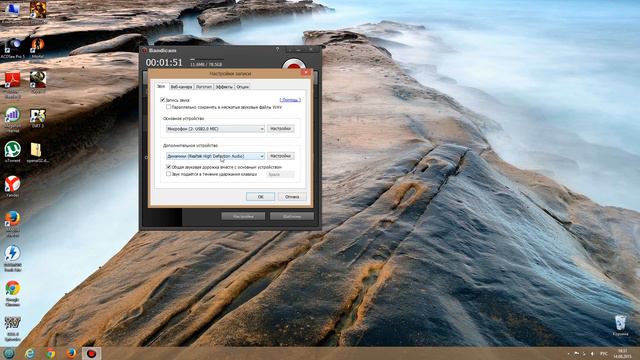Open the Mozilla Firefox desktop shortcut
The height and width of the screenshot is (360, 640).
click(x=13, y=223)
